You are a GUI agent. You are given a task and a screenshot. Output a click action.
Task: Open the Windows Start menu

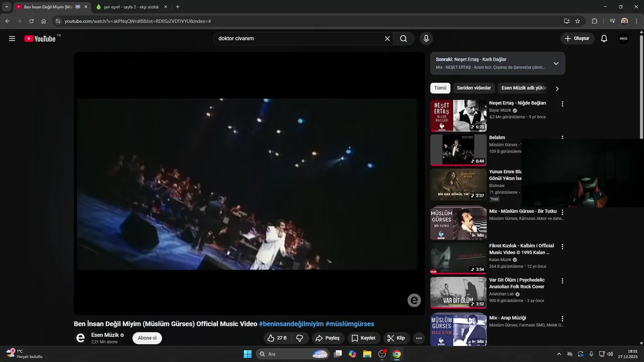pos(248,354)
